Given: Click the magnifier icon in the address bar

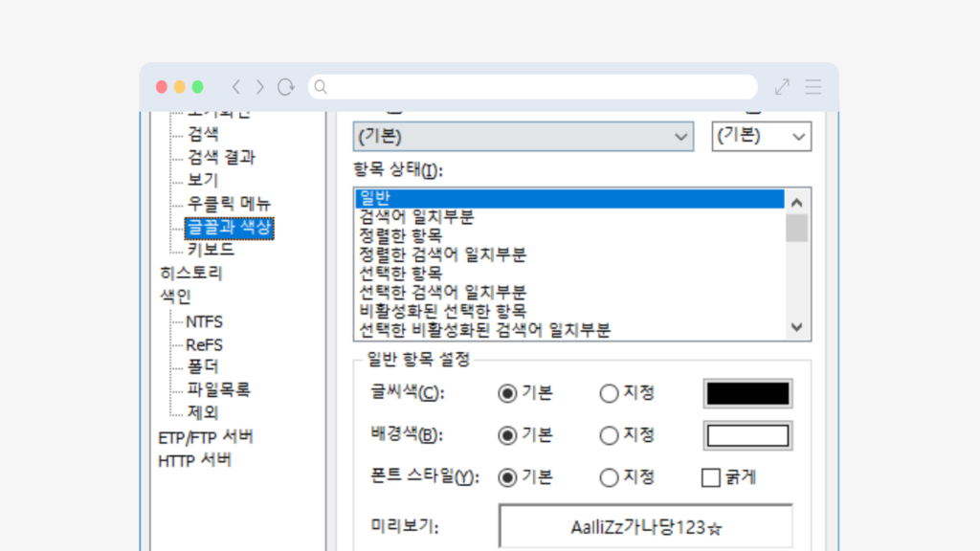Looking at the screenshot, I should pos(321,86).
